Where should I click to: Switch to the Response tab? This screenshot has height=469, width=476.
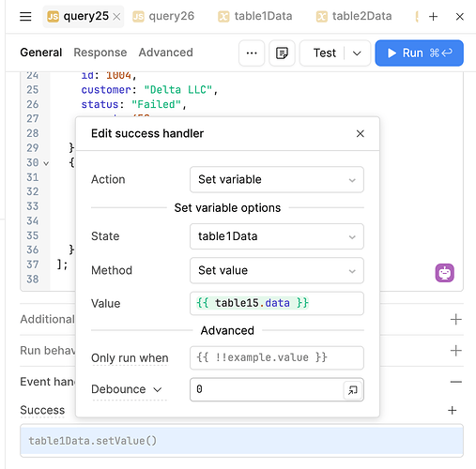(x=100, y=53)
